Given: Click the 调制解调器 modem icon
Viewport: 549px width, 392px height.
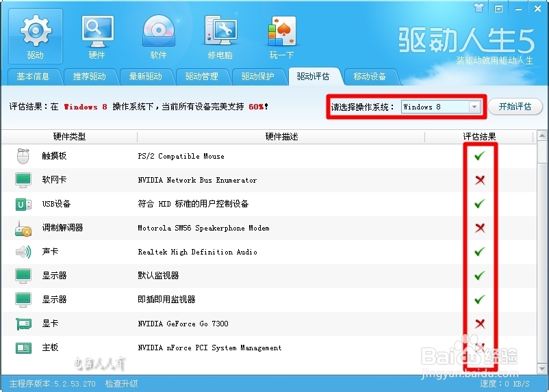Looking at the screenshot, I should [x=23, y=228].
